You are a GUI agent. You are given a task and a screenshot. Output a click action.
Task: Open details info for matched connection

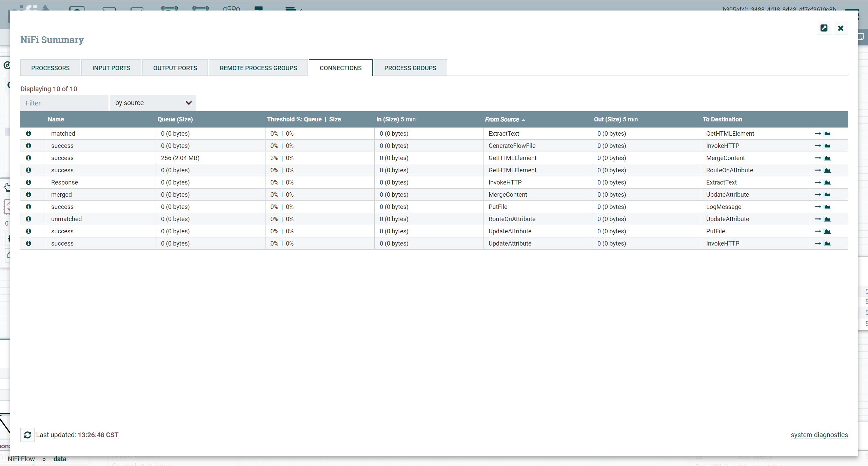click(28, 134)
